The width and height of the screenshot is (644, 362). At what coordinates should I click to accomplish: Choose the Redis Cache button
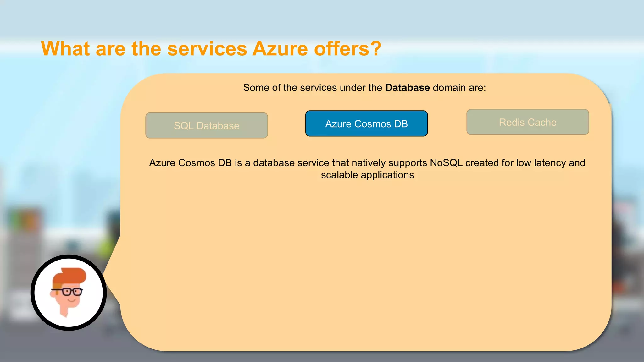(x=528, y=122)
